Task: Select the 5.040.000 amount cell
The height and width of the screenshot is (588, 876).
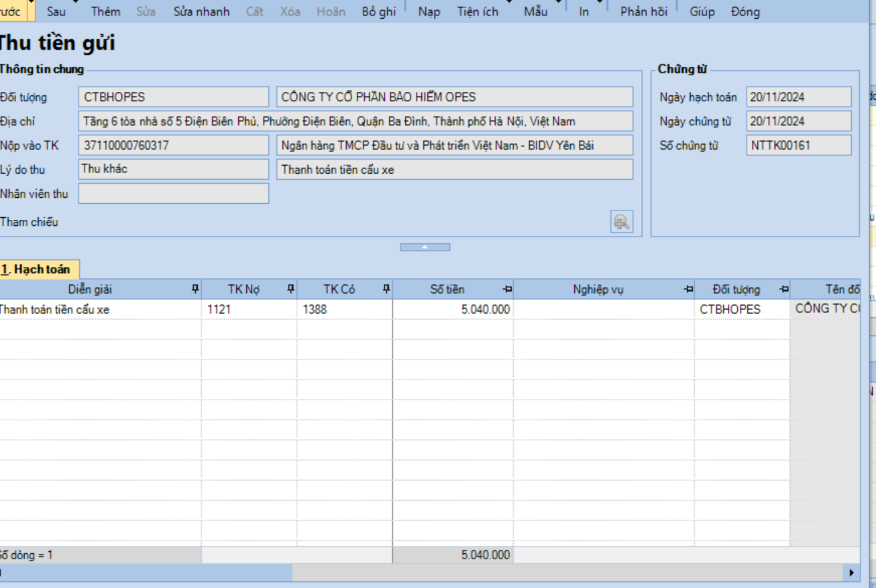Action: coord(453,310)
